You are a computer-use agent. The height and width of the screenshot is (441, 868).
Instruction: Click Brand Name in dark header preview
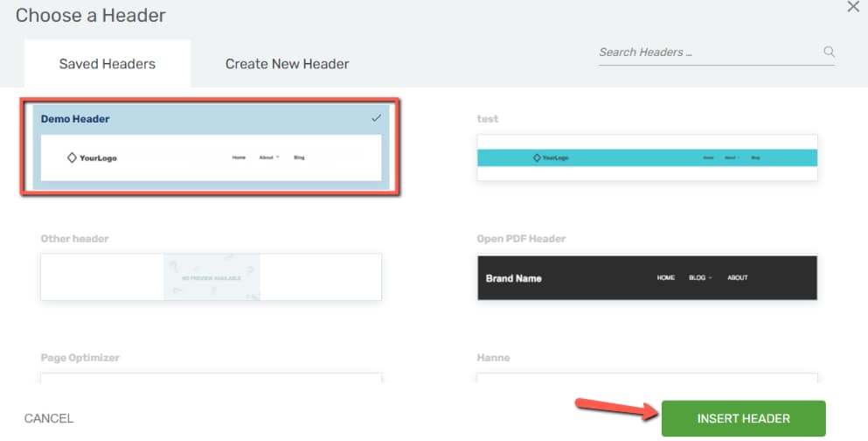(x=514, y=278)
